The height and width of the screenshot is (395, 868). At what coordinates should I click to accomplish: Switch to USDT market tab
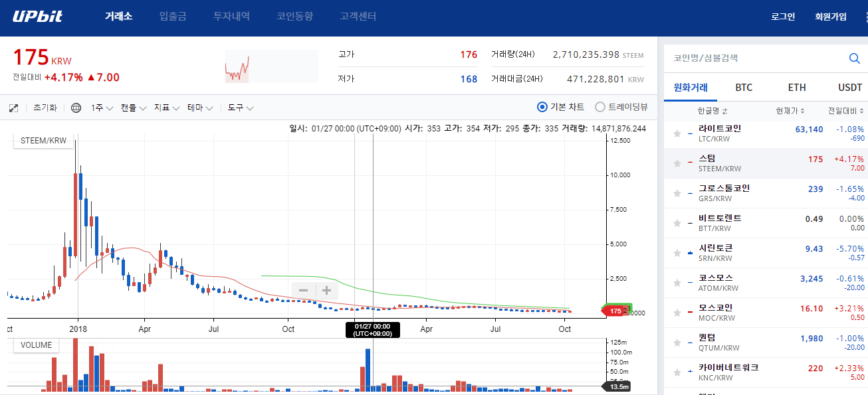click(x=849, y=88)
